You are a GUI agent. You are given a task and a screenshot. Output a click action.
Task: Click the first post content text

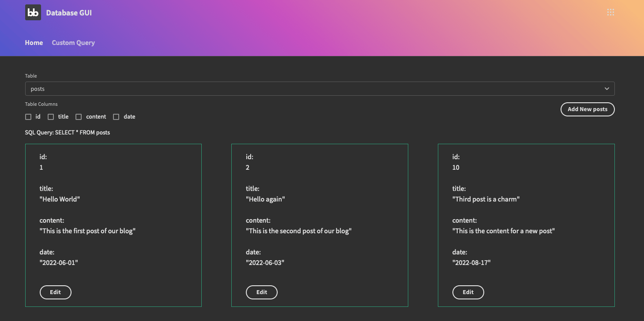(x=87, y=231)
